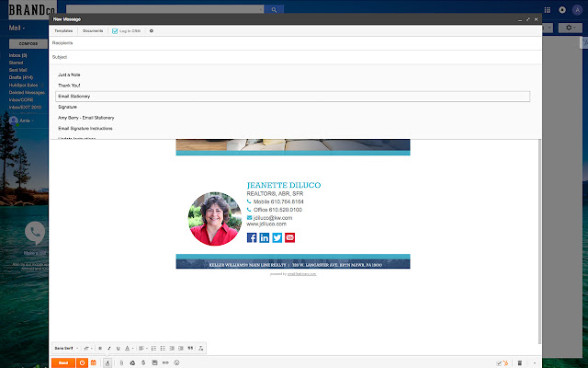Open the Twitter icon in the signature
588x368 pixels.
click(x=277, y=237)
